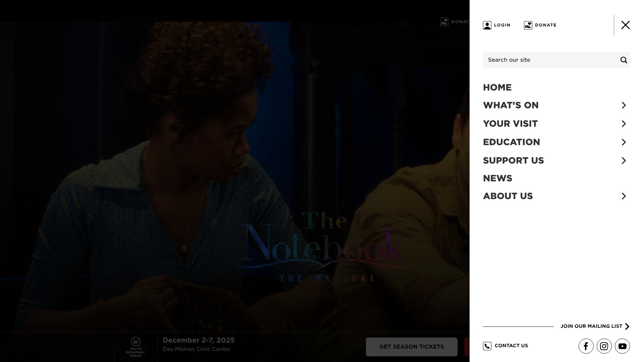Open the YouTube channel icon
This screenshot has width=644, height=362.
click(x=622, y=346)
